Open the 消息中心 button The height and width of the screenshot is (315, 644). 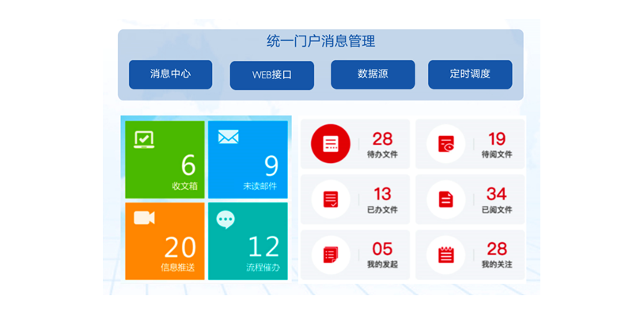pyautogui.click(x=170, y=74)
